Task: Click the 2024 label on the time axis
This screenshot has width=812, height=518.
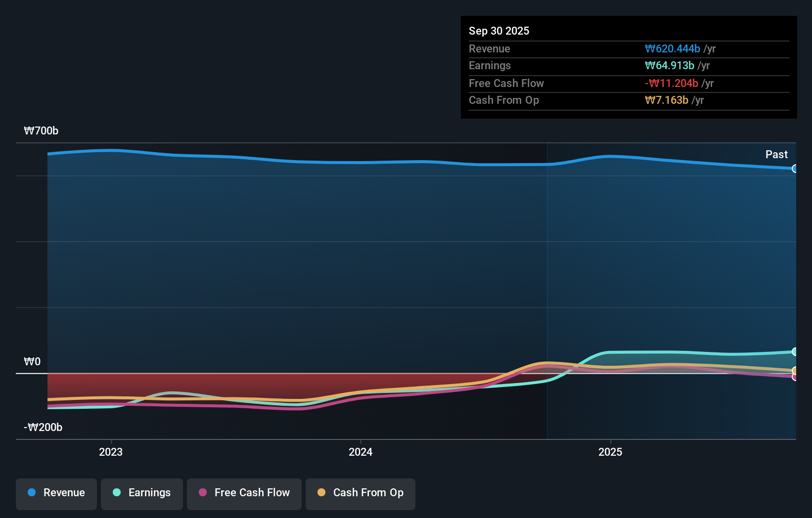Action: tap(360, 452)
